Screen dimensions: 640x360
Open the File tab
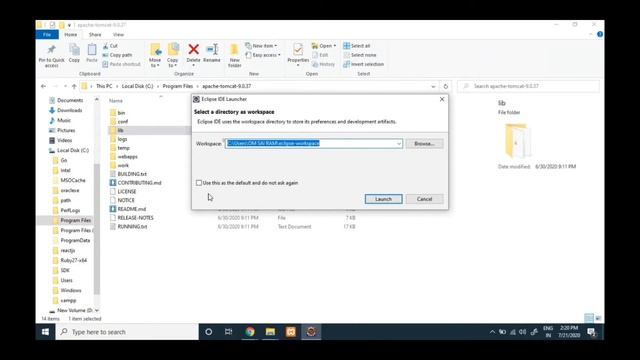(47, 35)
